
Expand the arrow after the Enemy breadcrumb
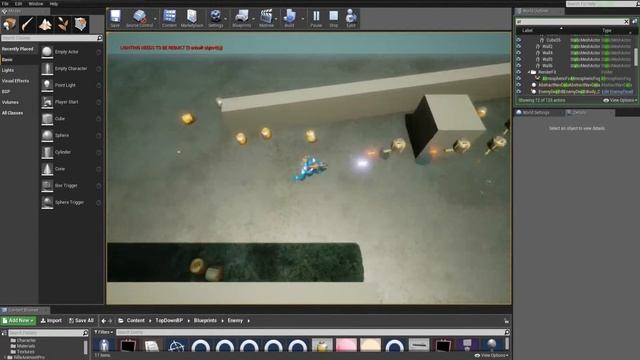[249, 321]
